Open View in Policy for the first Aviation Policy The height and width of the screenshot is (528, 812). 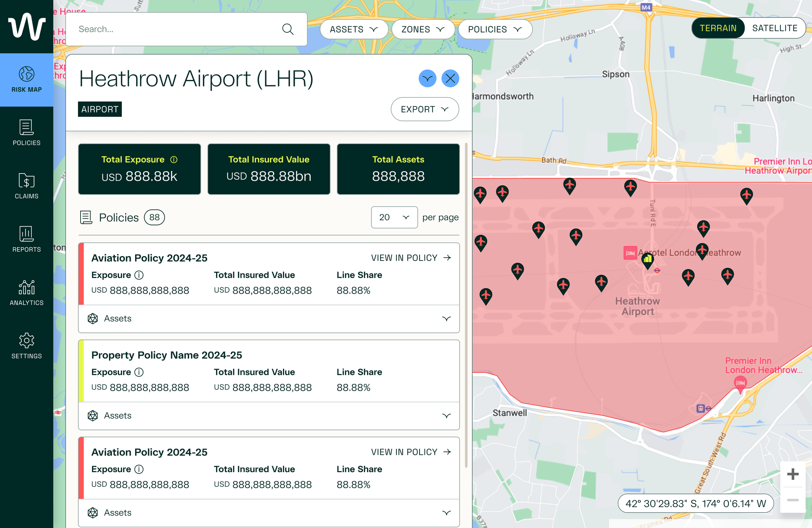coord(411,258)
